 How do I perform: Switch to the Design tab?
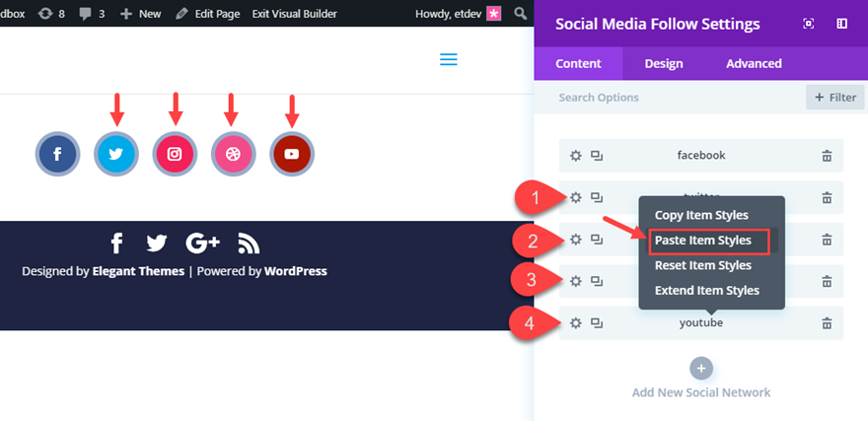pyautogui.click(x=664, y=64)
